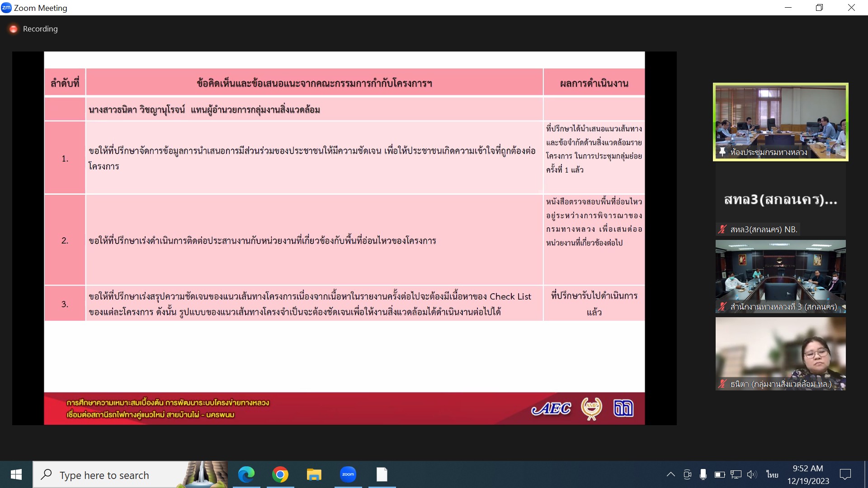Screen dimensions: 868x488
Task: Open Microsoft Edge from the taskbar
Action: [246, 474]
